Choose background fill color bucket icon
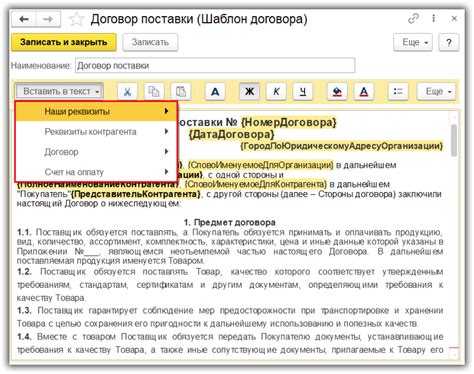The height and width of the screenshot is (374, 474). click(x=337, y=91)
